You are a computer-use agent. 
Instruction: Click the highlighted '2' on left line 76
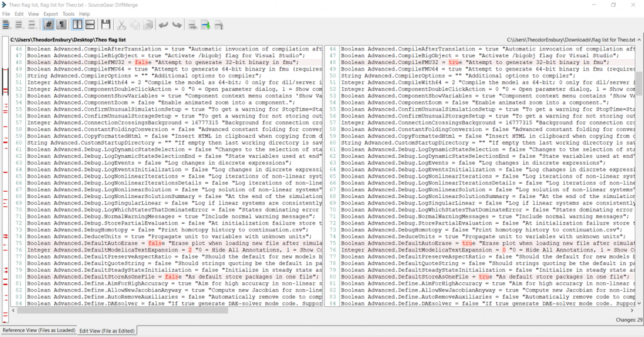[190, 250]
